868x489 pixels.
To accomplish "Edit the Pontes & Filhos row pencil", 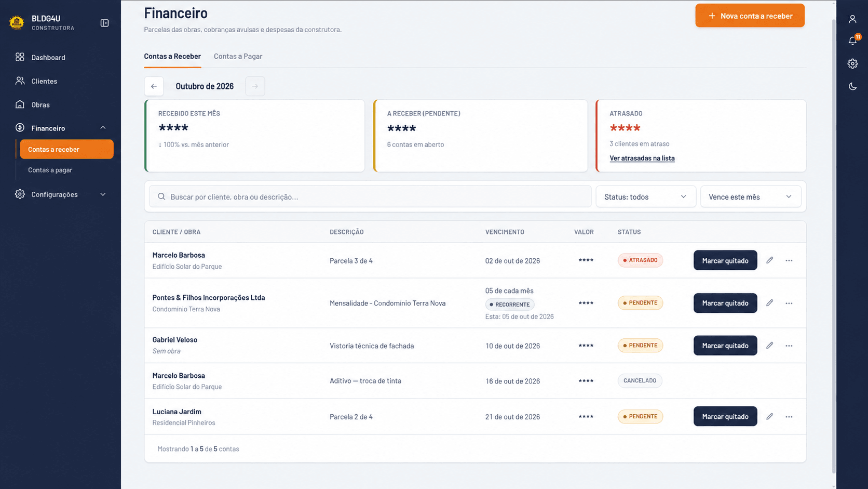I will point(769,303).
